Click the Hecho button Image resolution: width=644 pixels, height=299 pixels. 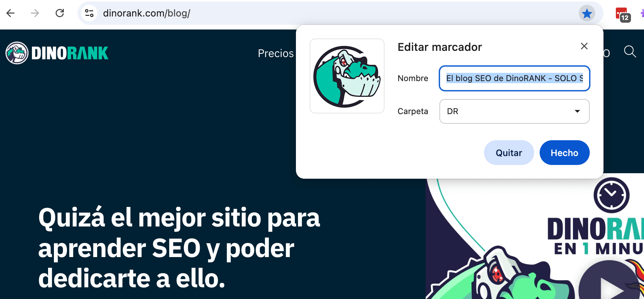564,153
